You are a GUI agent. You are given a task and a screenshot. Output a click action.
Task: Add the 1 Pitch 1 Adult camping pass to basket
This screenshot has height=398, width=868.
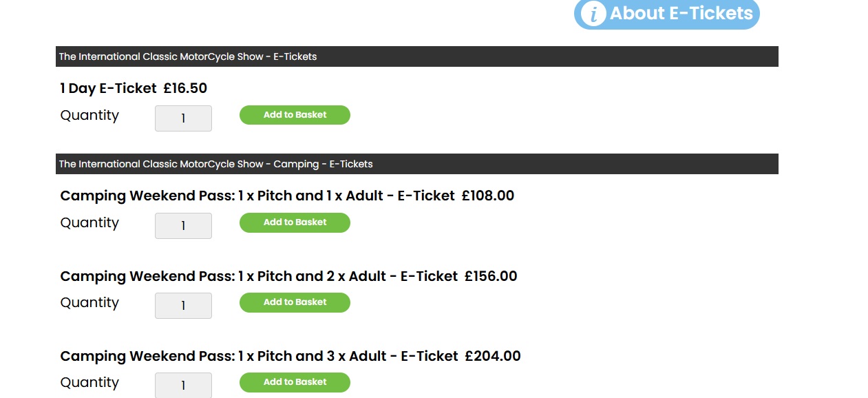point(295,222)
